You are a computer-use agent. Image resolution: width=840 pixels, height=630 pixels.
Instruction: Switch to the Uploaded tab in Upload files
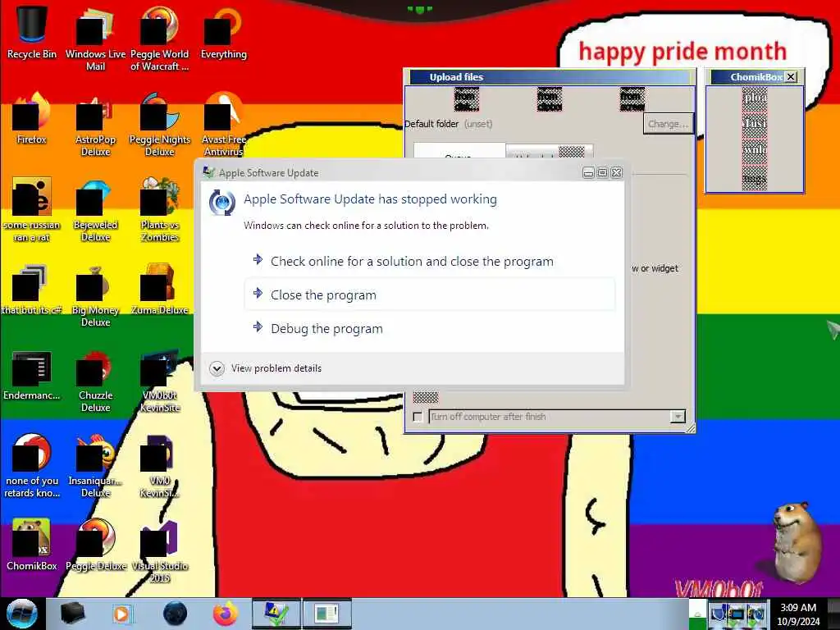pos(549,151)
